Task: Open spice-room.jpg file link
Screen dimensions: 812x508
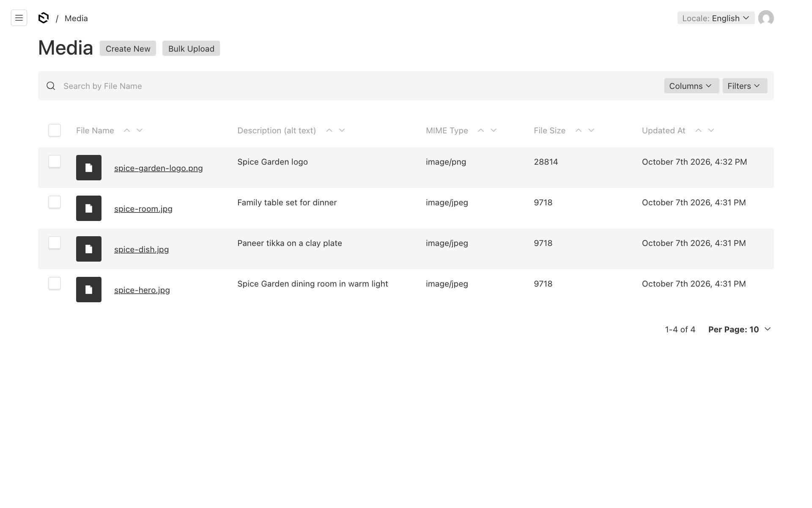Action: pos(143,209)
